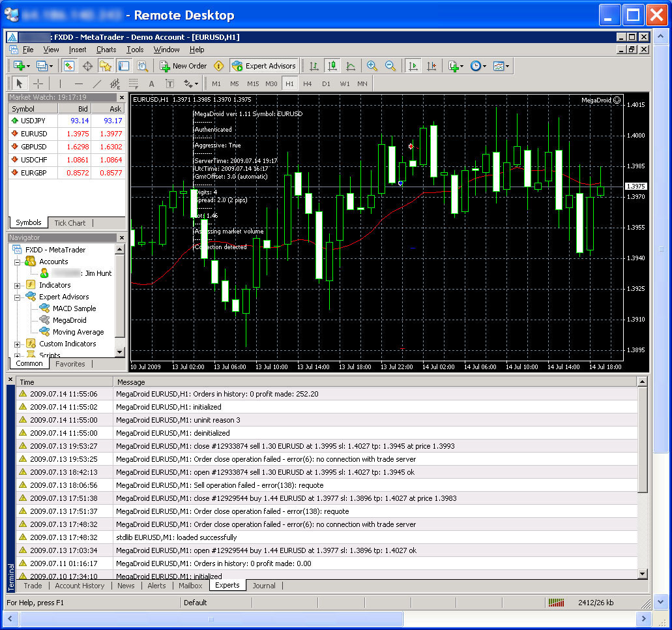Click the Bid column header

point(75,109)
